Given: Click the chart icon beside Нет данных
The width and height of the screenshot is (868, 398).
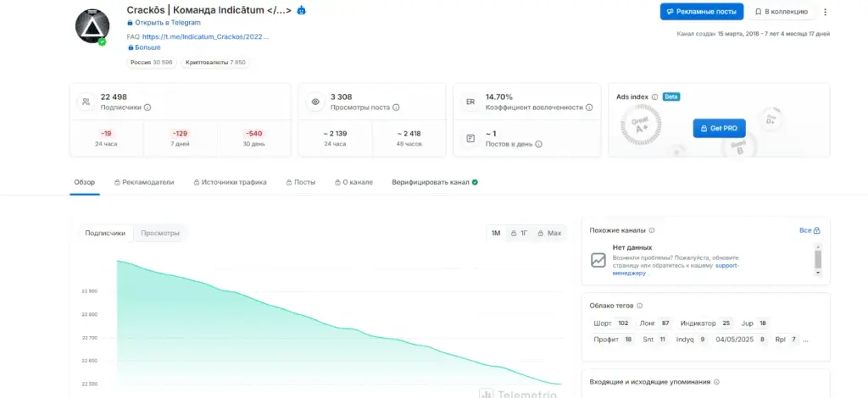Looking at the screenshot, I should coord(598,260).
